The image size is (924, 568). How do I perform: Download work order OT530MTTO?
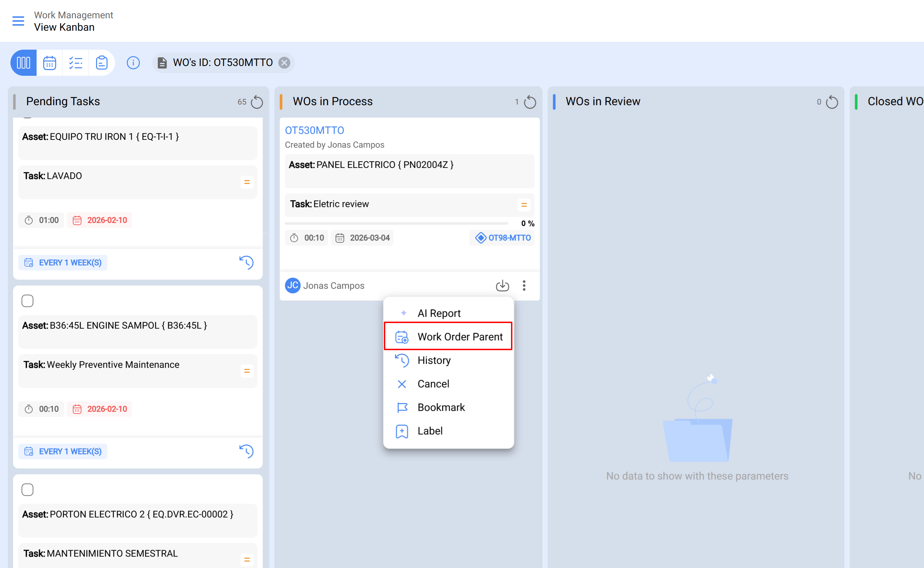click(502, 285)
